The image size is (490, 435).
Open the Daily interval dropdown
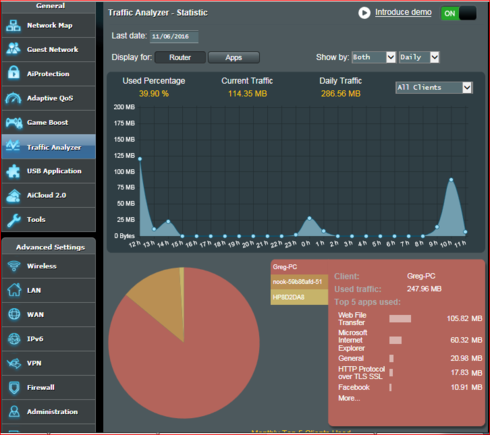[419, 57]
